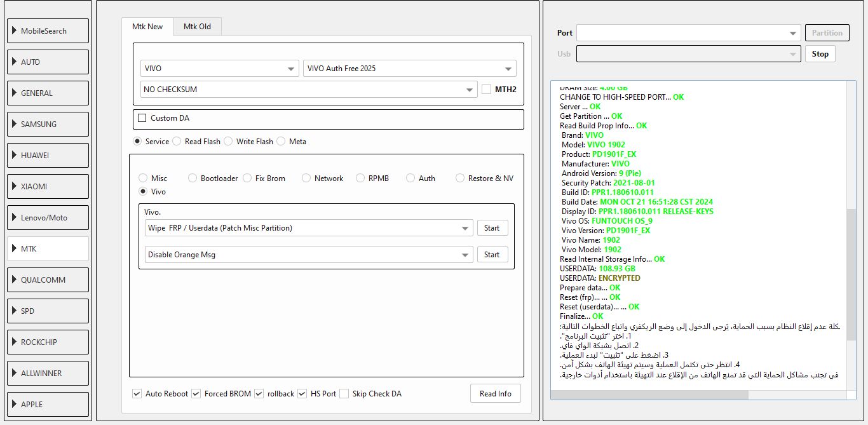Open the VIVO brand dropdown
This screenshot has height=425, width=868.
219,69
